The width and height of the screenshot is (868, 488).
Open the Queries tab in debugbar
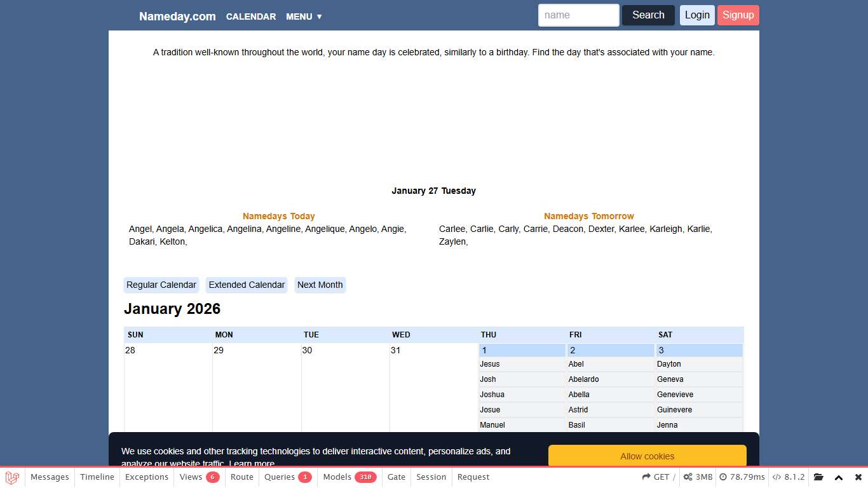tap(288, 477)
